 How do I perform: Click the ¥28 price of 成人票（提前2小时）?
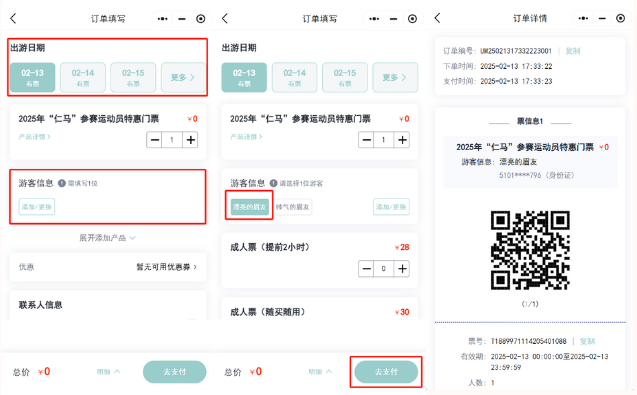point(402,247)
